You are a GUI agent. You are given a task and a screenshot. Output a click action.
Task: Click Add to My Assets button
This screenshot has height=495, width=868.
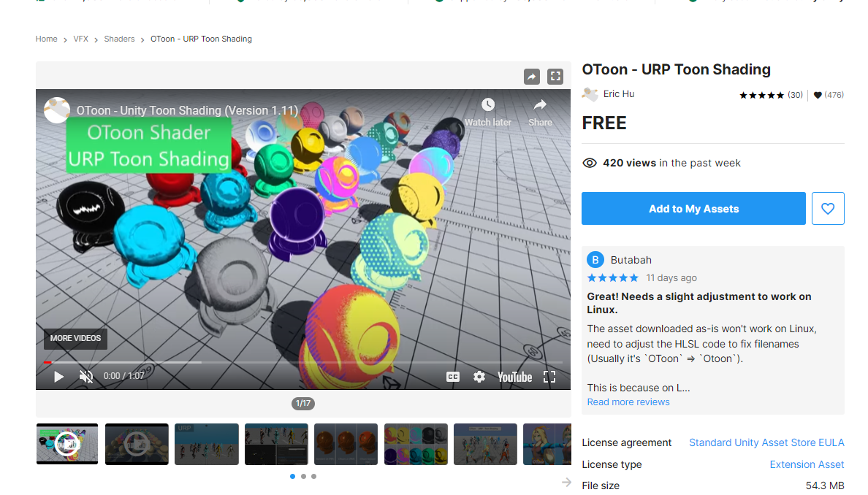click(693, 209)
